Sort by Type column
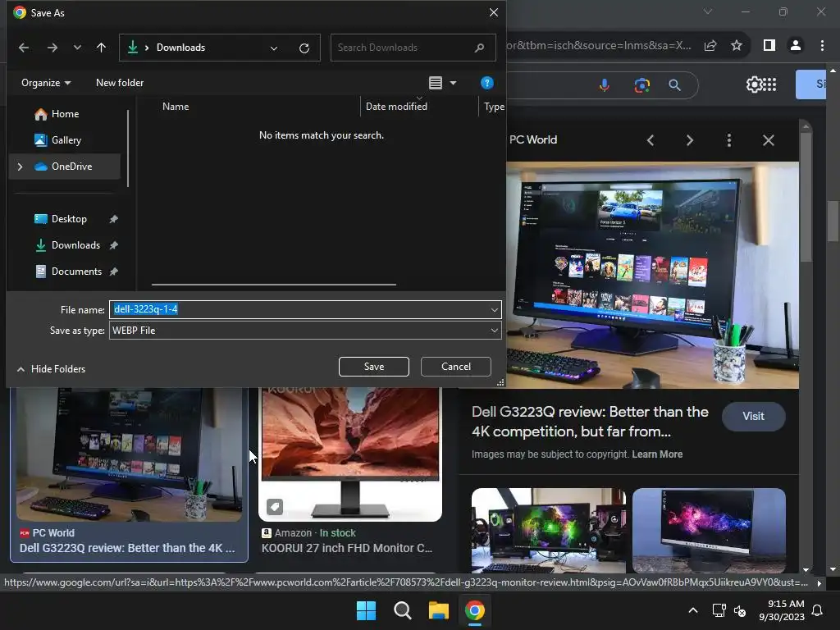This screenshot has width=840, height=630. 493,106
